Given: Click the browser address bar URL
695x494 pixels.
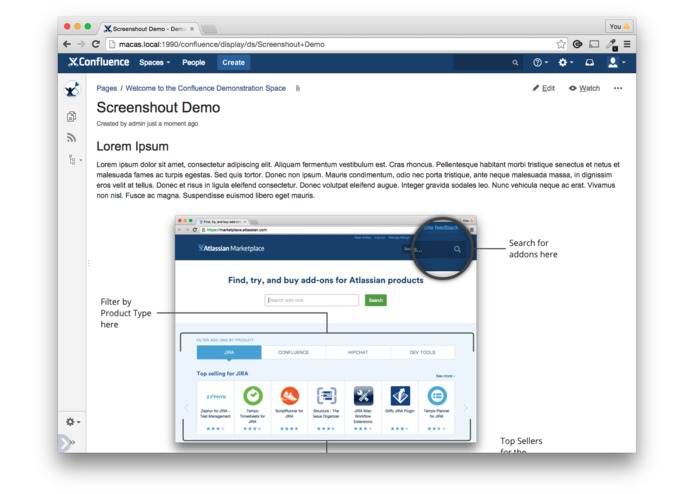Looking at the screenshot, I should tap(222, 44).
